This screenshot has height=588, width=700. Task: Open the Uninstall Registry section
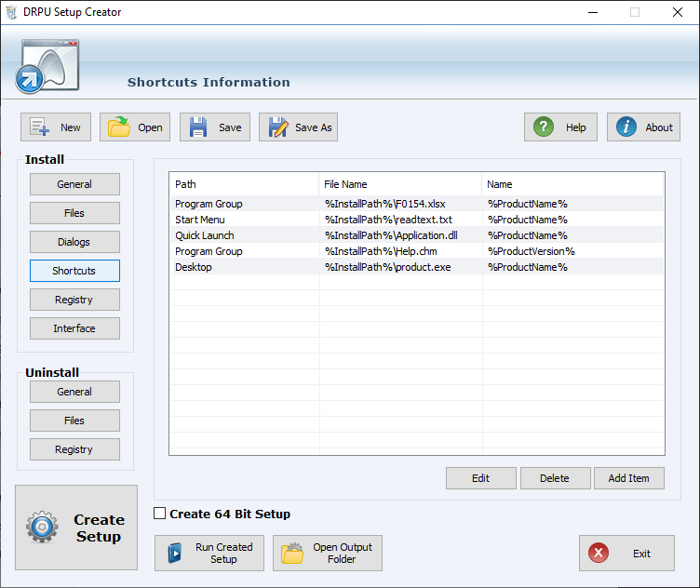click(74, 449)
